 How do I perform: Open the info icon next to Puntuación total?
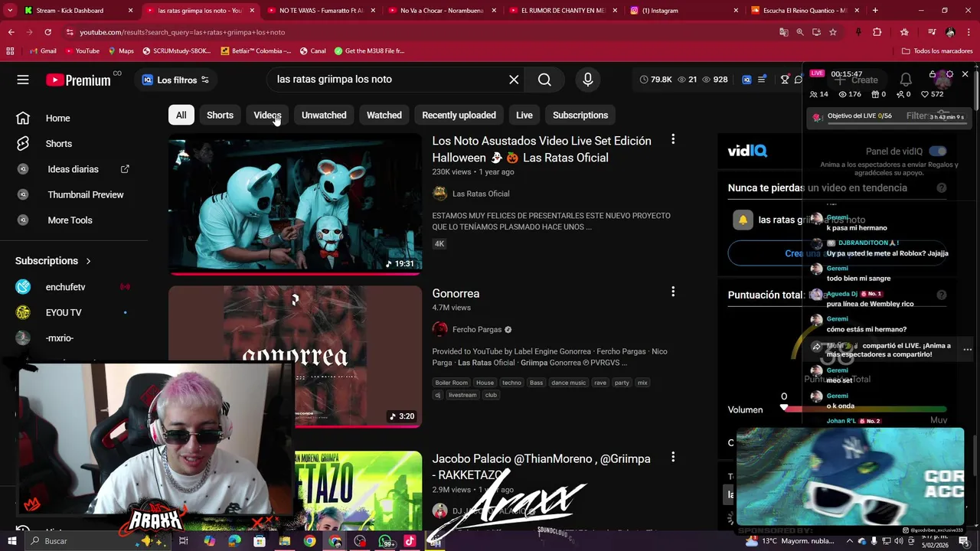click(942, 295)
